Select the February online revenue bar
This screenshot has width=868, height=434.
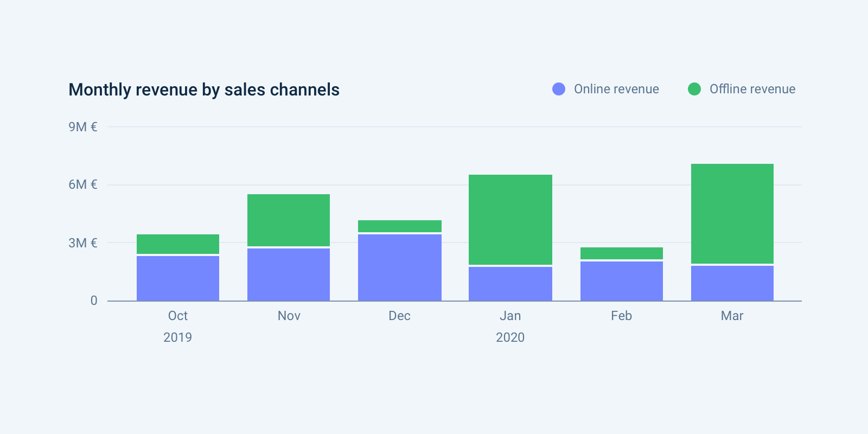622,281
